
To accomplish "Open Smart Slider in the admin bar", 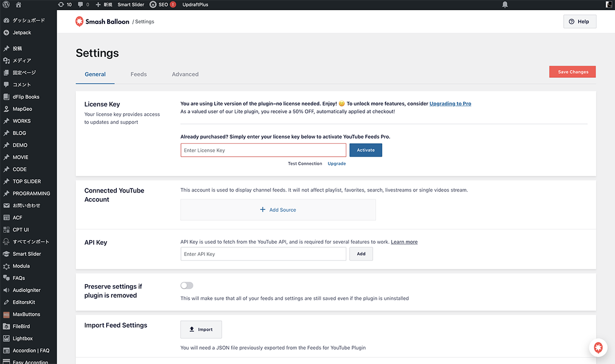I will click(131, 5).
